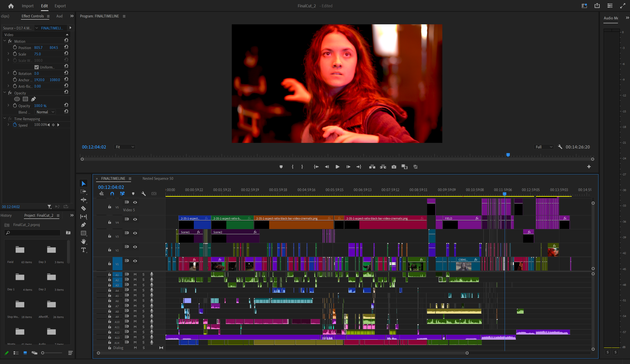The image size is (630, 364).
Task: Switch to the Export tab
Action: pyautogui.click(x=60, y=6)
